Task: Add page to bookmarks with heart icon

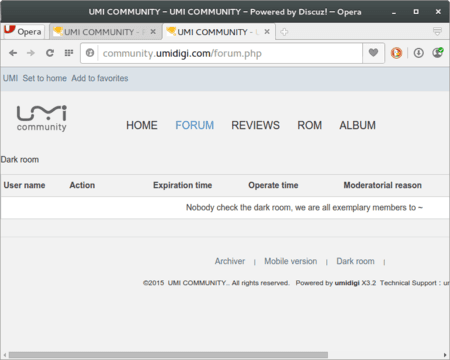Action: point(373,53)
